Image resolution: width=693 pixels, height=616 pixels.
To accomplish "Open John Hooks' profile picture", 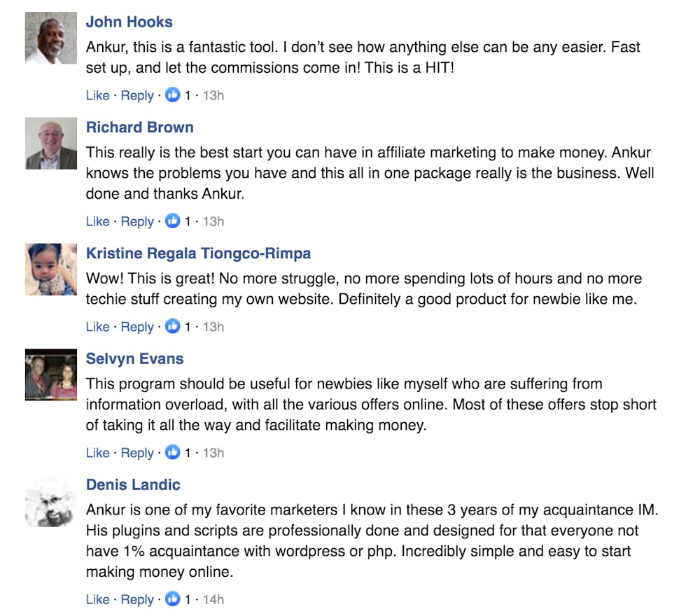I will point(51,38).
